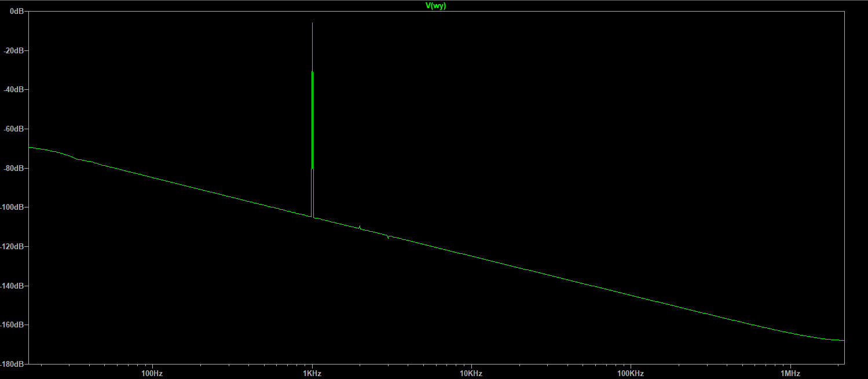
Task: Click the 10KHz frequency axis label
Action: point(471,373)
